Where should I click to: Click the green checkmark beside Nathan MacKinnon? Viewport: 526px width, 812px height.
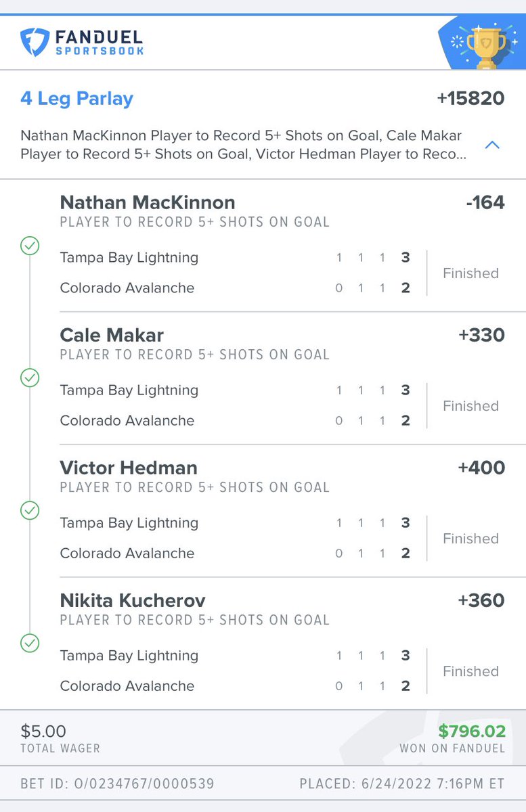[30, 246]
